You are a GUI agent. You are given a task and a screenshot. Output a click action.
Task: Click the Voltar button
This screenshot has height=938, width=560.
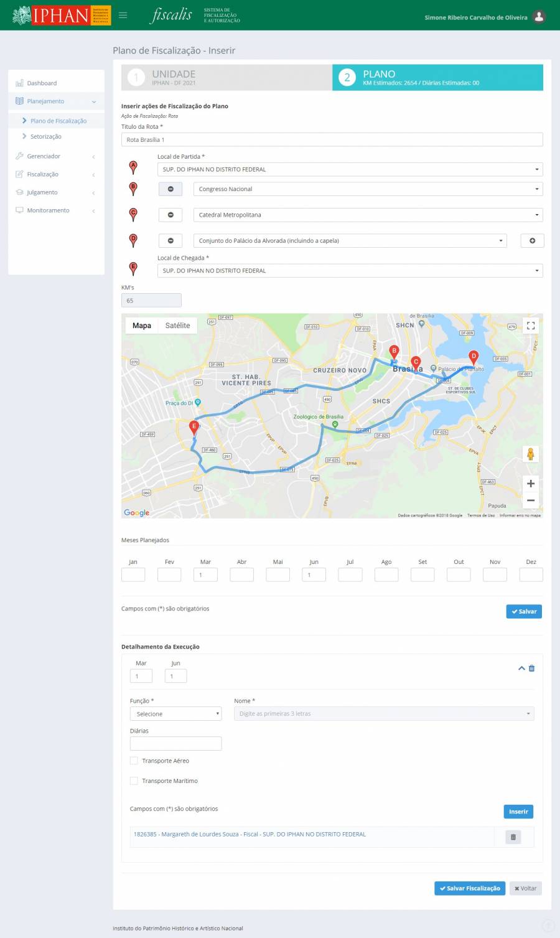tap(525, 888)
